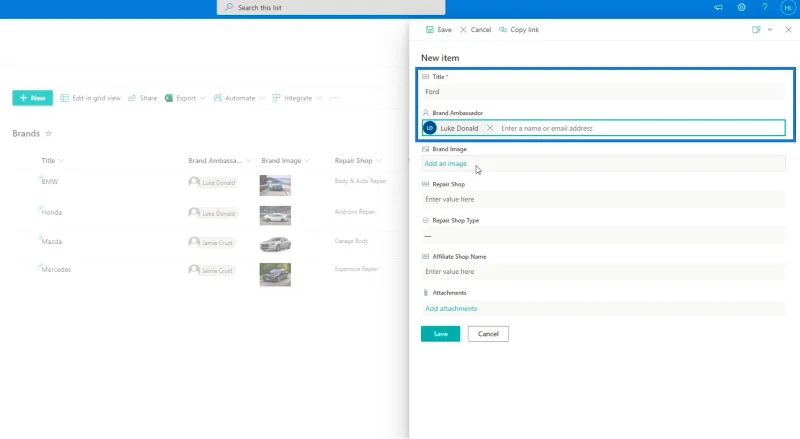The width and height of the screenshot is (800, 439).
Task: Open Repair Shop column header dropdown
Action: click(358, 160)
